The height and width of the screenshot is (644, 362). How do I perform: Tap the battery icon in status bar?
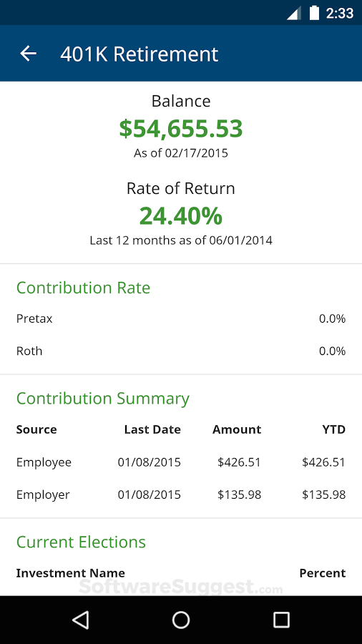pos(314,13)
